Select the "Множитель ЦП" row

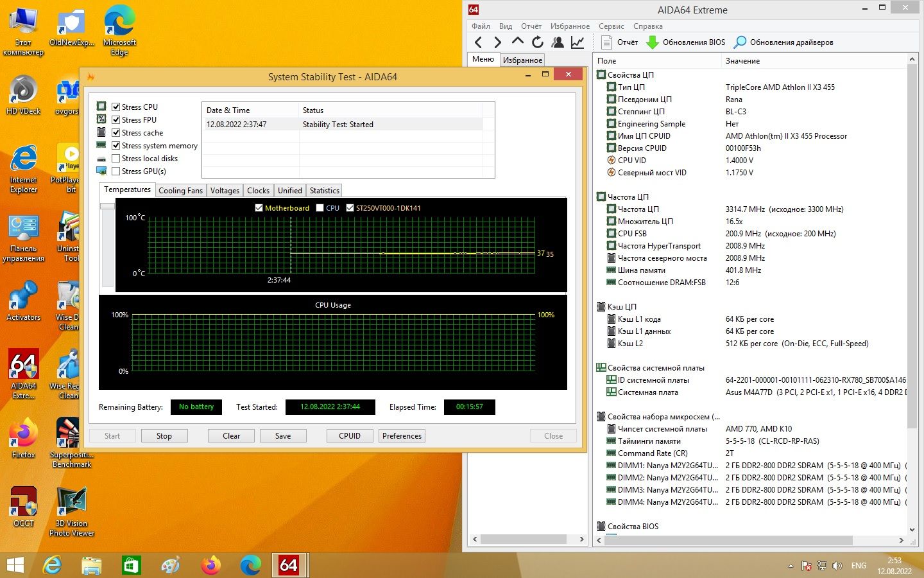pyautogui.click(x=751, y=222)
